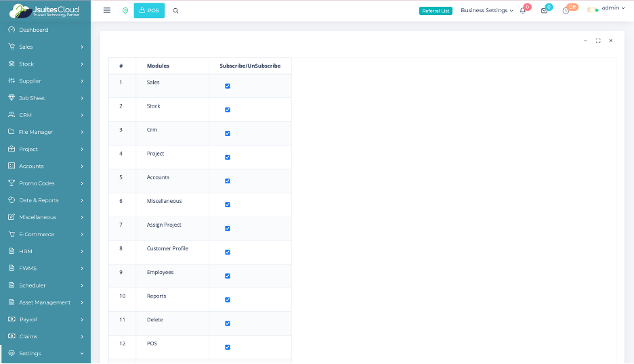Click the Referral List button
This screenshot has width=634, height=364.
click(x=436, y=11)
